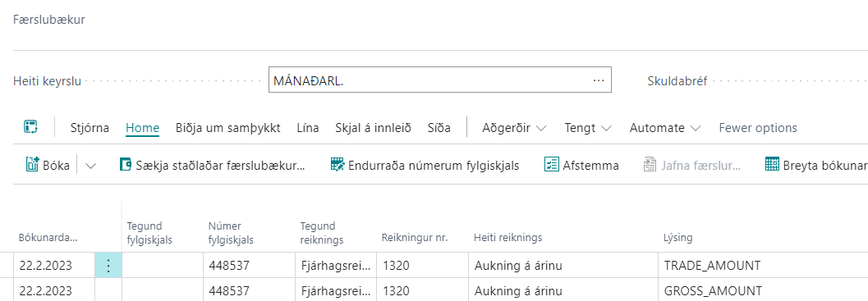Click the Afstemma label
The height and width of the screenshot is (301, 868).
click(x=590, y=166)
